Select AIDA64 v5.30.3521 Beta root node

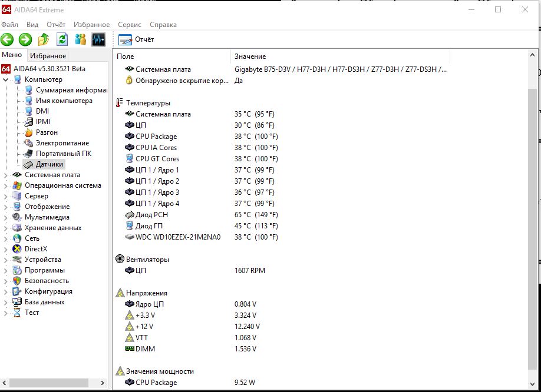pyautogui.click(x=50, y=68)
